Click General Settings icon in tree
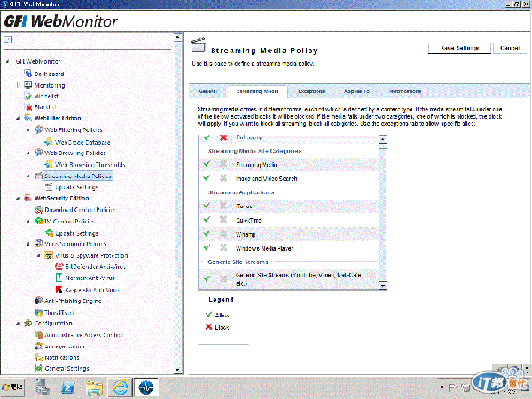The height and width of the screenshot is (399, 532). click(38, 368)
